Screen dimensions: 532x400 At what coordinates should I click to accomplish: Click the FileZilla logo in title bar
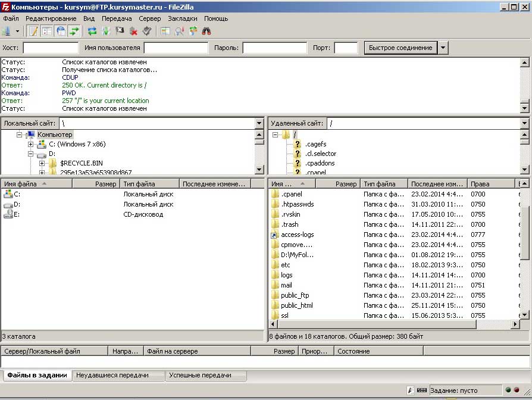[6, 7]
